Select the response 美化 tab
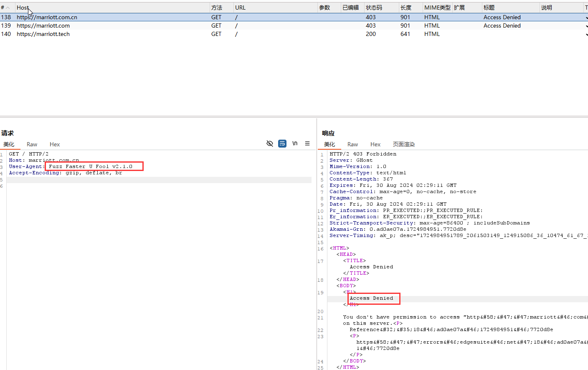 point(329,144)
